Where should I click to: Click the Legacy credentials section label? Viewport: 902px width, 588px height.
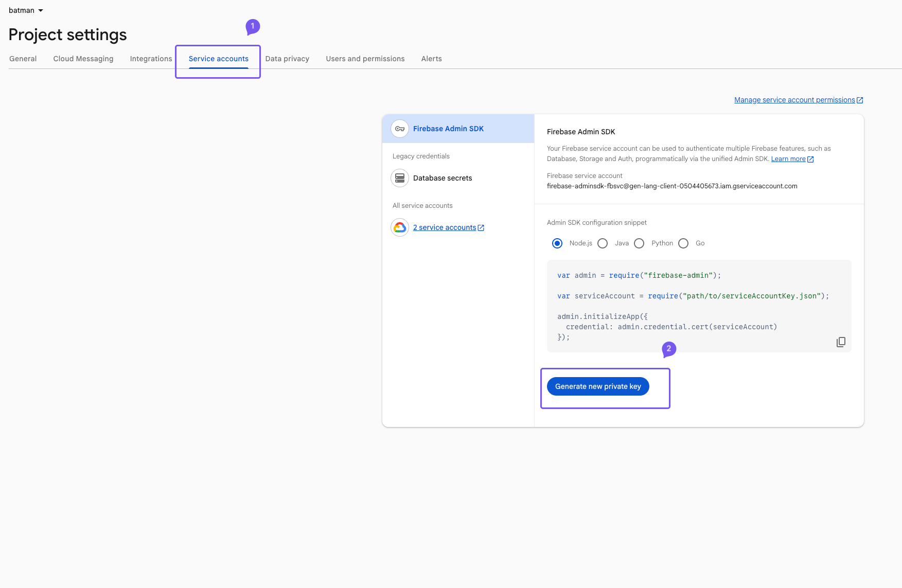tap(421, 156)
